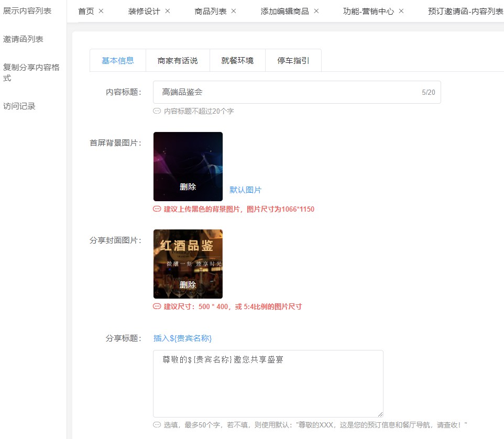Click the 内容标题 input field

pyautogui.click(x=297, y=92)
